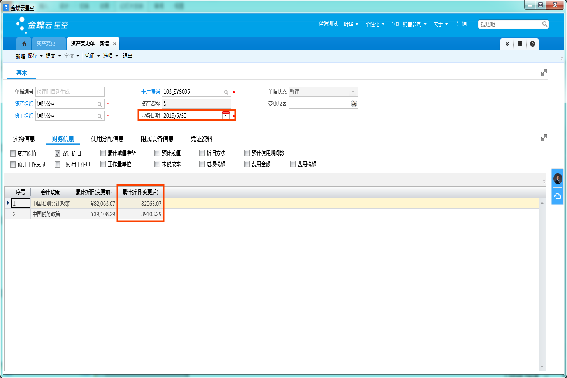Tick the 工作量单位 checkbox
The width and height of the screenshot is (567, 378).
point(102,164)
